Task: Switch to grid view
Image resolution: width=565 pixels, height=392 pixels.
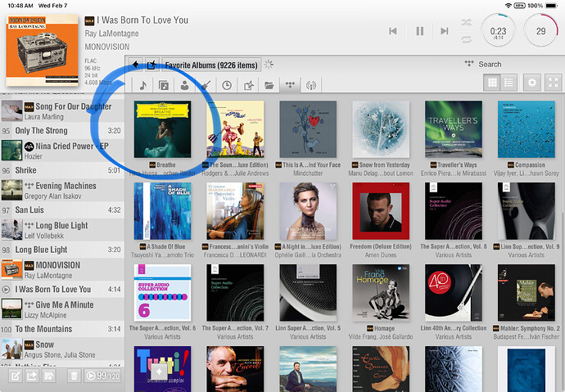Action: 492,83
